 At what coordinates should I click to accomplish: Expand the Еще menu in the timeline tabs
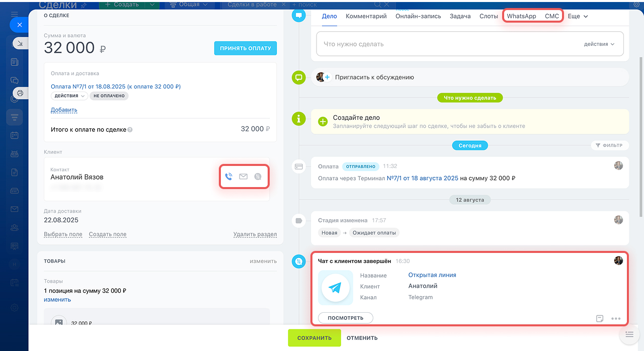coord(578,16)
